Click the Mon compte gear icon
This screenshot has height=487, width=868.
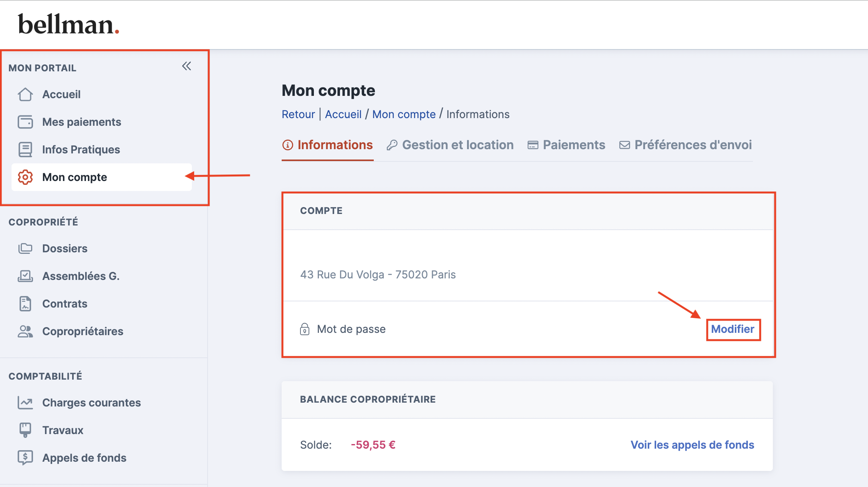pyautogui.click(x=25, y=177)
